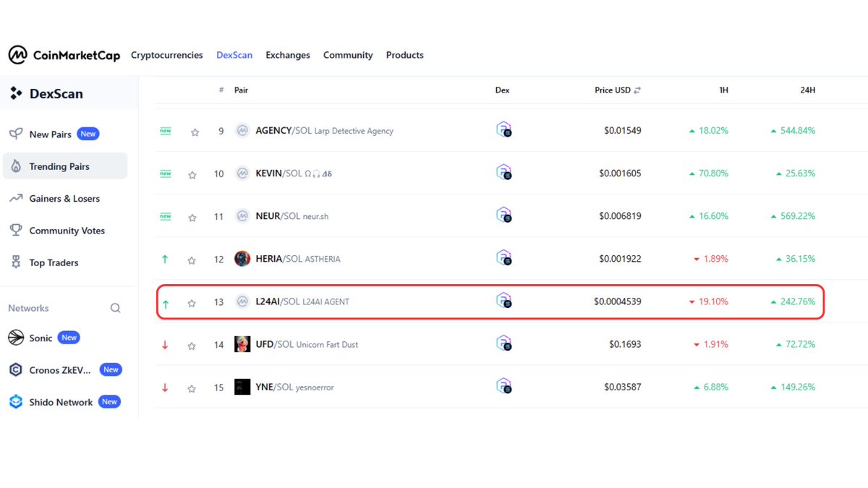Image resolution: width=868 pixels, height=488 pixels.
Task: Open the Community menu
Action: coord(348,55)
